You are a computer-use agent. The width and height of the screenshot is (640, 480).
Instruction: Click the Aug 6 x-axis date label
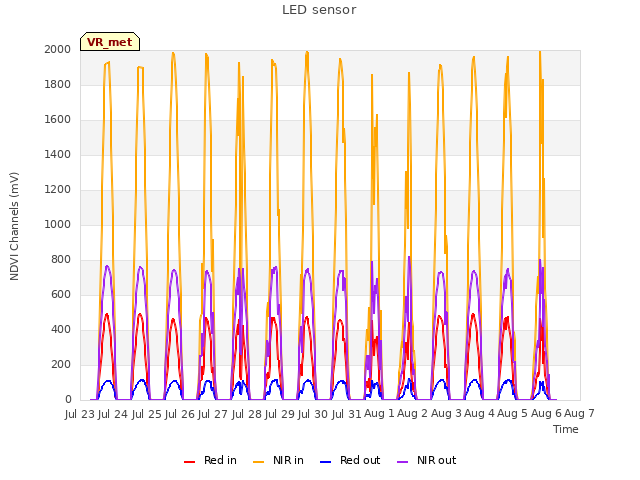pos(546,413)
